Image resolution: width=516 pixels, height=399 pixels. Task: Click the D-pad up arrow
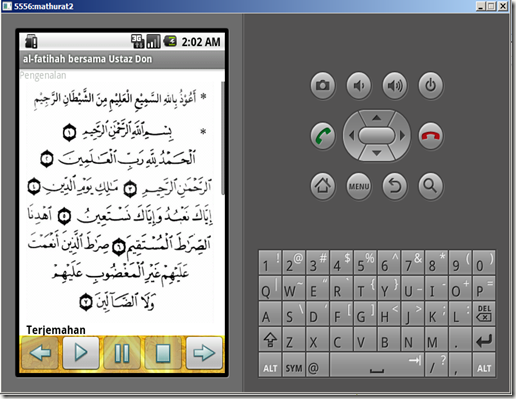click(x=377, y=118)
